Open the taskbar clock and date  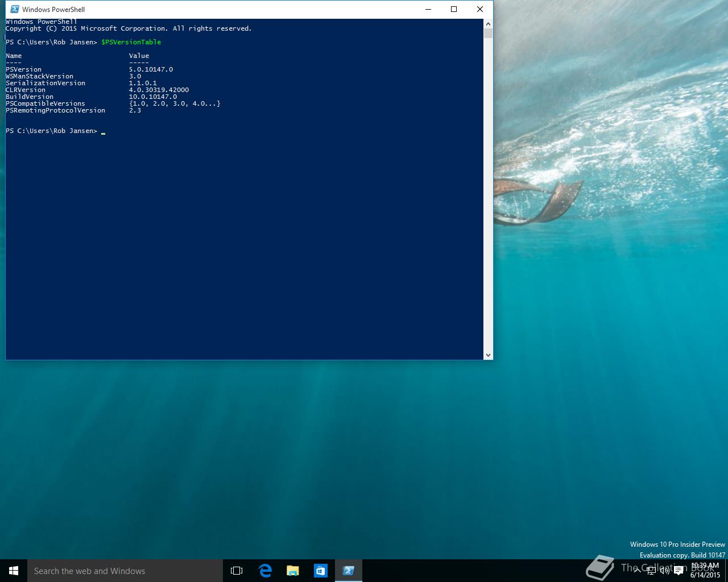coord(705,571)
